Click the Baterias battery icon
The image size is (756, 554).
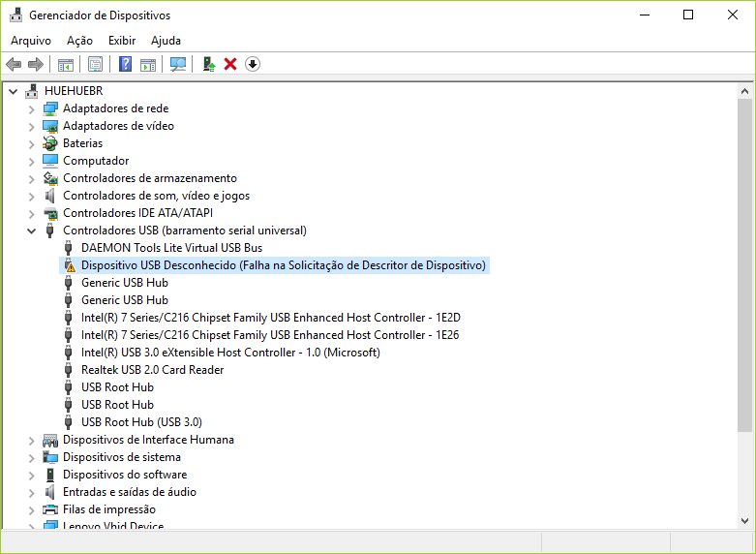(50, 143)
